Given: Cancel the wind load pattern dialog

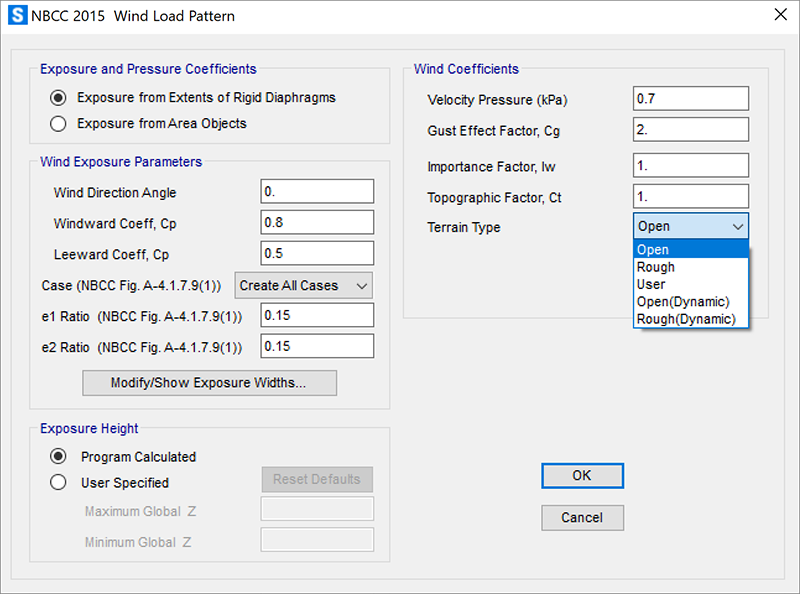Looking at the screenshot, I should tap(582, 518).
